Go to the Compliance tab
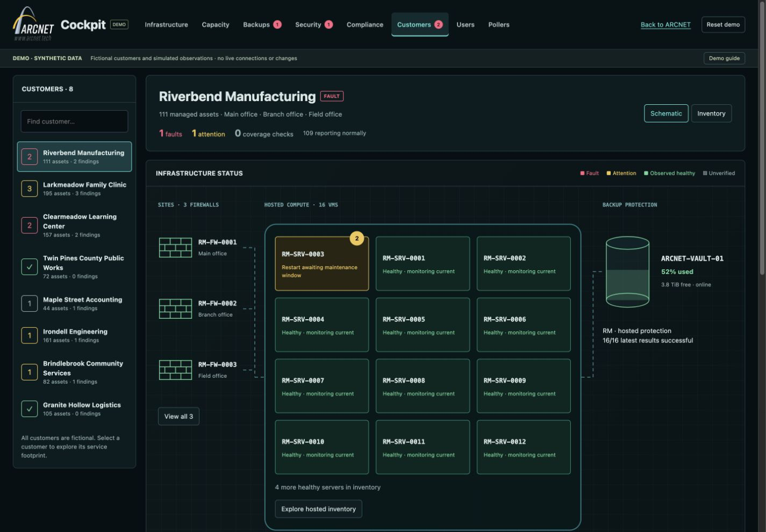The height and width of the screenshot is (532, 766). 365,25
